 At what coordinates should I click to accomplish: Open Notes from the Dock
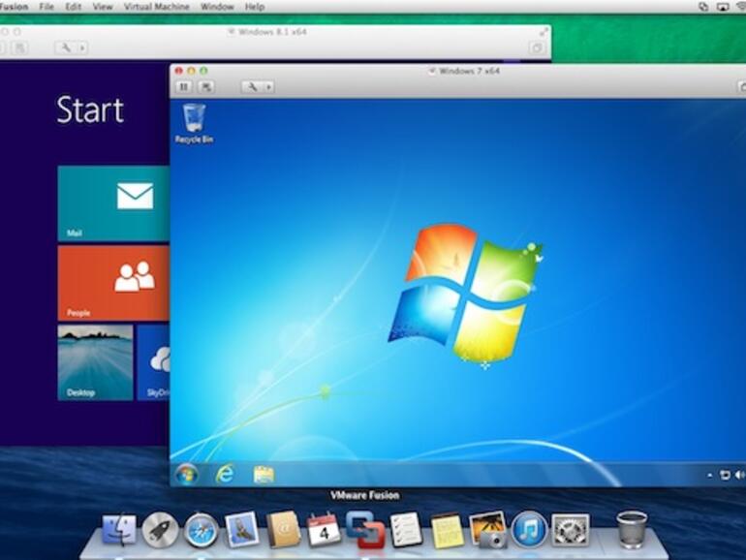[447, 530]
